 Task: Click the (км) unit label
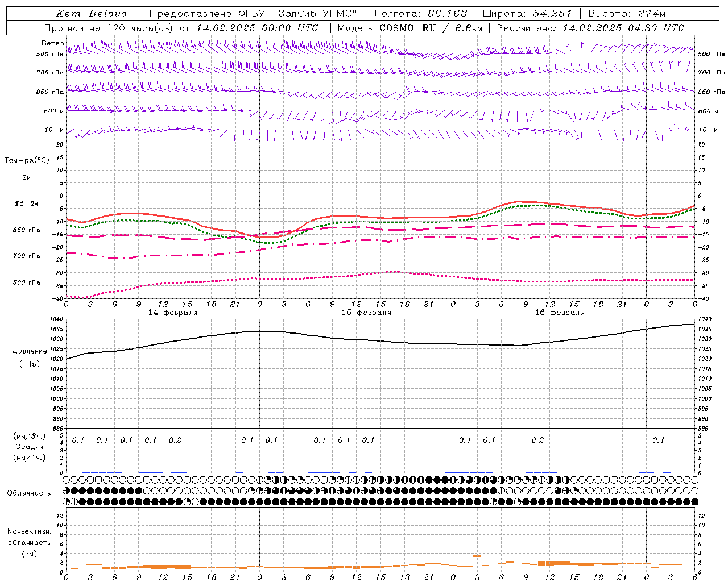coord(29,554)
